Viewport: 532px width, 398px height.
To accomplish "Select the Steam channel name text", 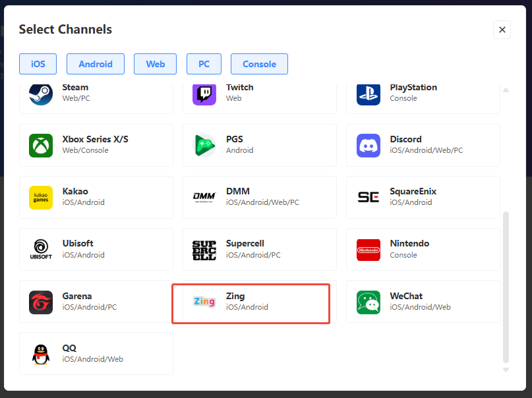I will coord(75,87).
